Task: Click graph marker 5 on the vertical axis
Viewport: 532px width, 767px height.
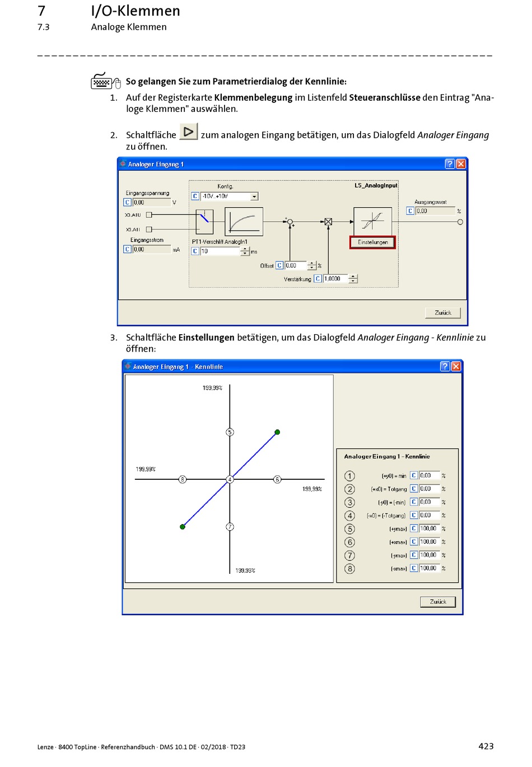Action: pyautogui.click(x=230, y=432)
